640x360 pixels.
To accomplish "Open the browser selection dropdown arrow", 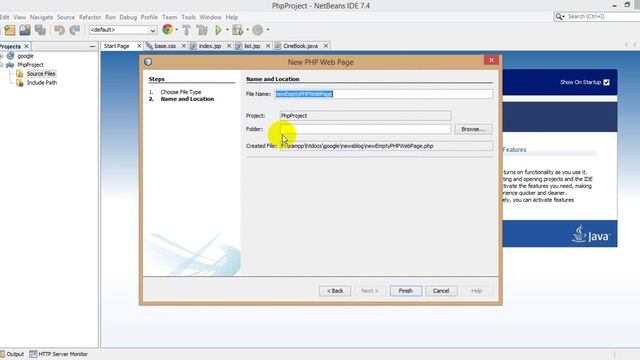I will (x=176, y=30).
